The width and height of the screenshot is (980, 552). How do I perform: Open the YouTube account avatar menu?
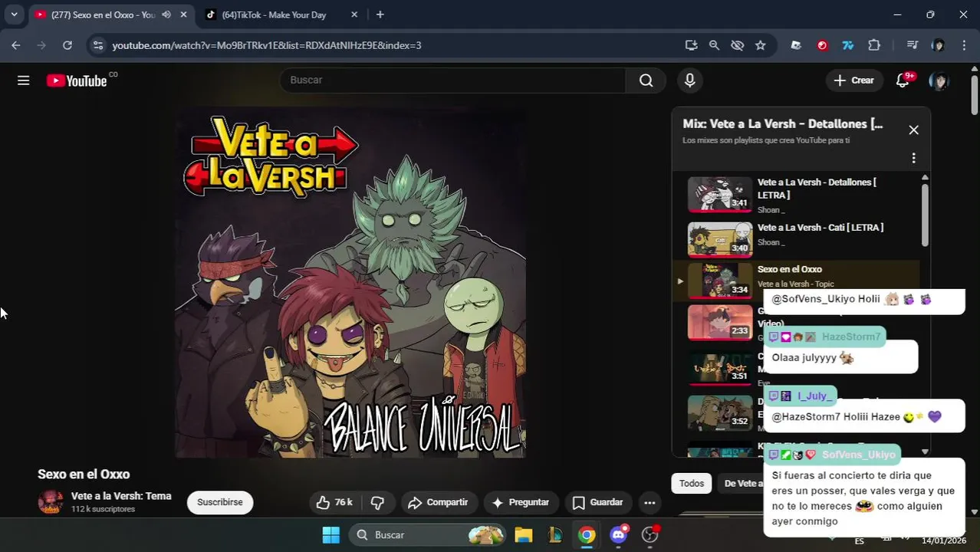(x=939, y=80)
